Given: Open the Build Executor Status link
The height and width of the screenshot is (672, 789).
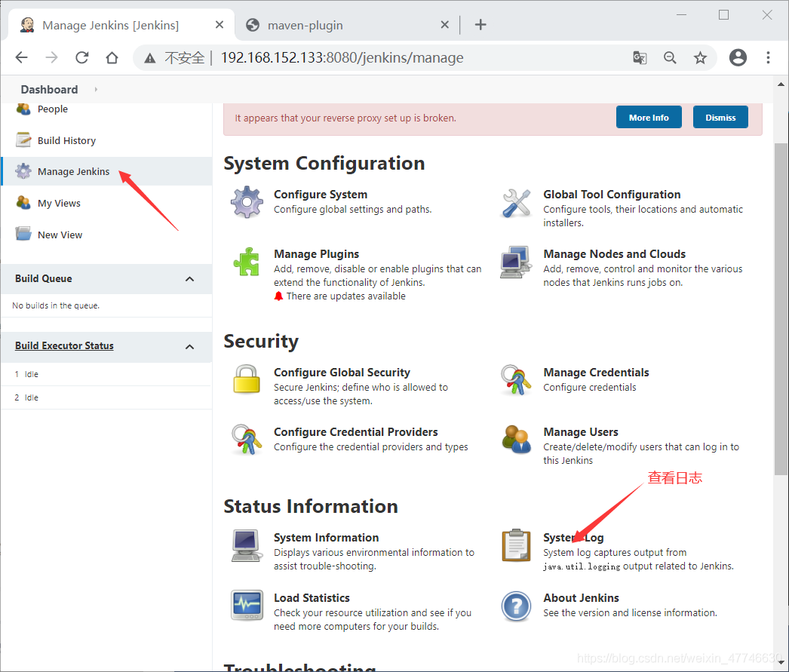Looking at the screenshot, I should click(x=64, y=345).
